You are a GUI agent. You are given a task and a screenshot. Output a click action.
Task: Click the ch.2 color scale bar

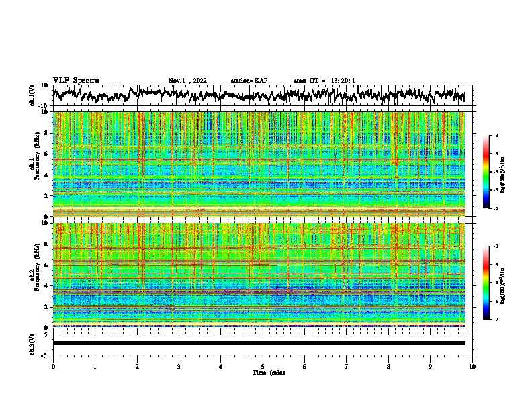(x=486, y=283)
